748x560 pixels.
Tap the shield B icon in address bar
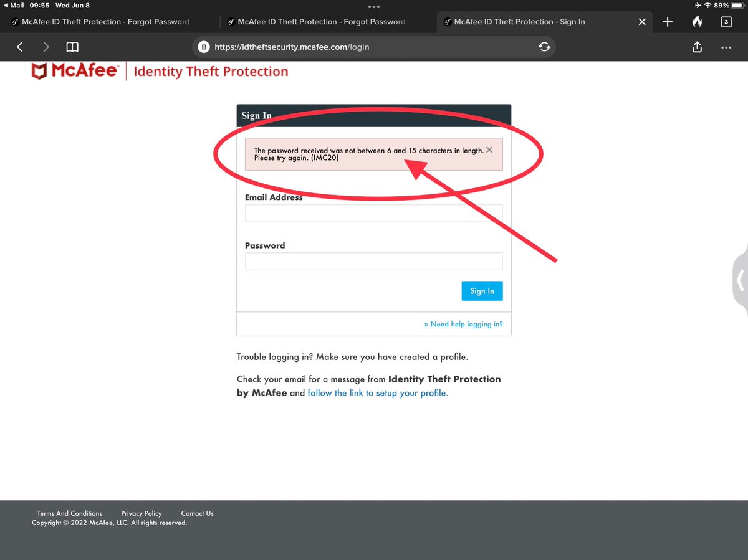203,47
